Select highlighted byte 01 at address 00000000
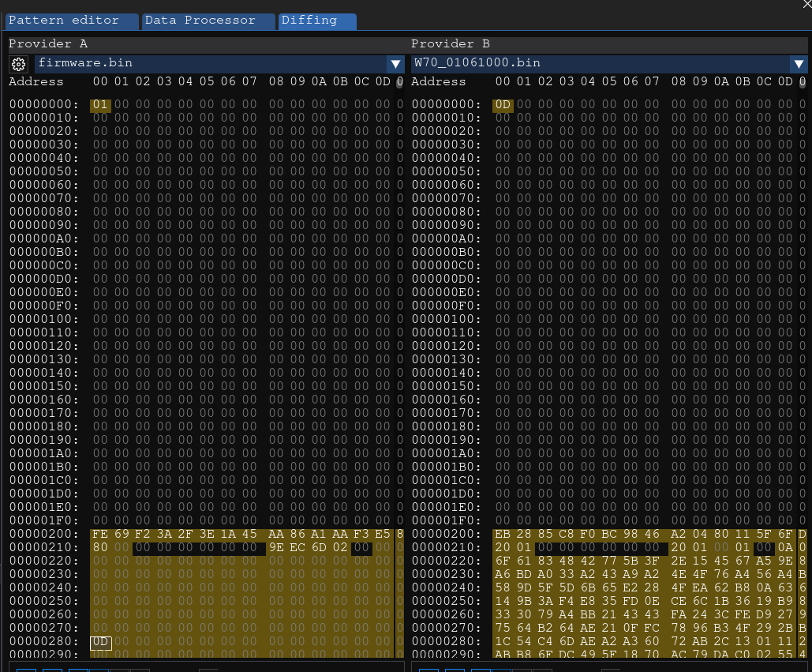This screenshot has height=672, width=812. tap(100, 103)
